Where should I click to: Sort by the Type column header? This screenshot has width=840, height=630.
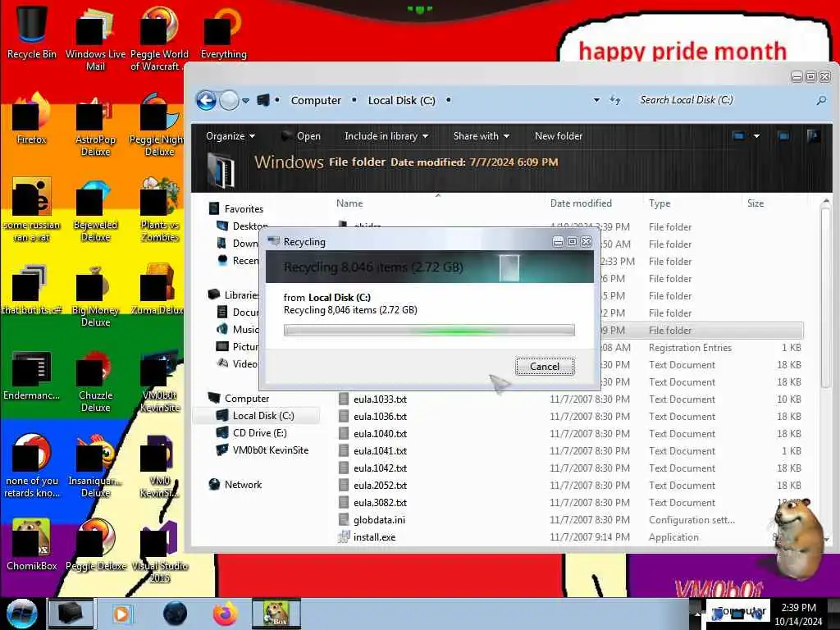660,203
